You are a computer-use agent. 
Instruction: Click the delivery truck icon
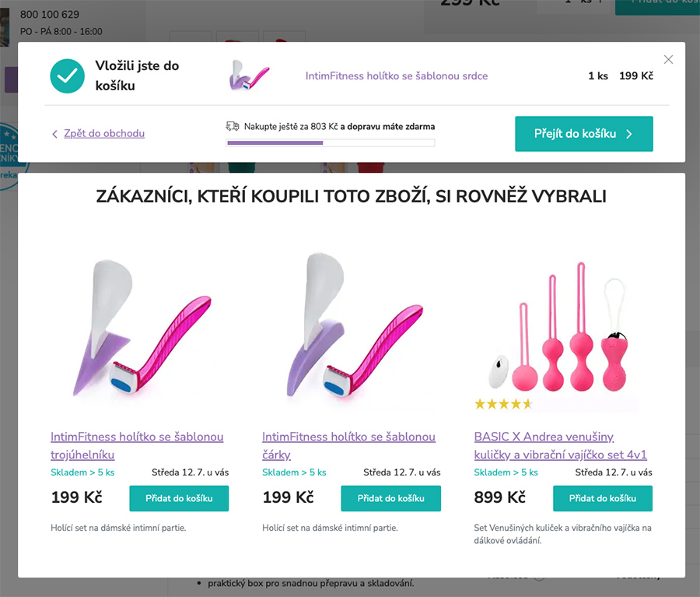pyautogui.click(x=232, y=126)
